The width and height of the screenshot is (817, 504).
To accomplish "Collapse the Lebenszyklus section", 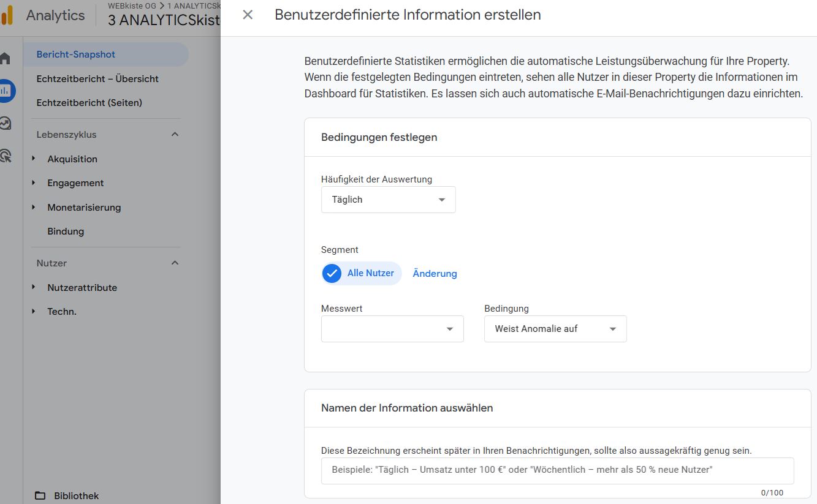I will point(175,134).
